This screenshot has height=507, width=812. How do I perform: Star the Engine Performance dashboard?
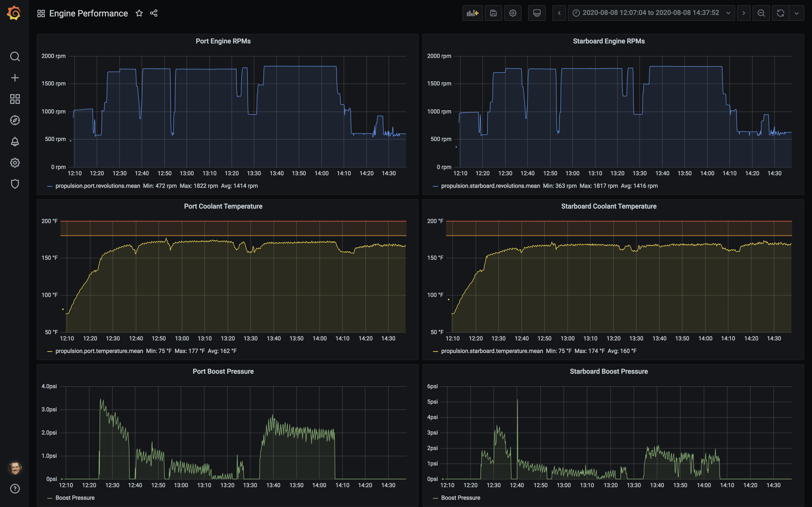tap(139, 13)
